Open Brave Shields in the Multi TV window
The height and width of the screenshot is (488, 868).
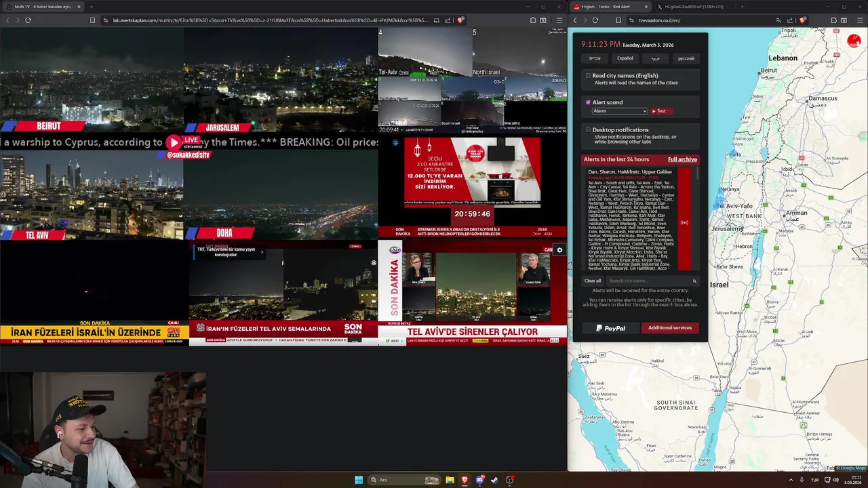pos(461,20)
